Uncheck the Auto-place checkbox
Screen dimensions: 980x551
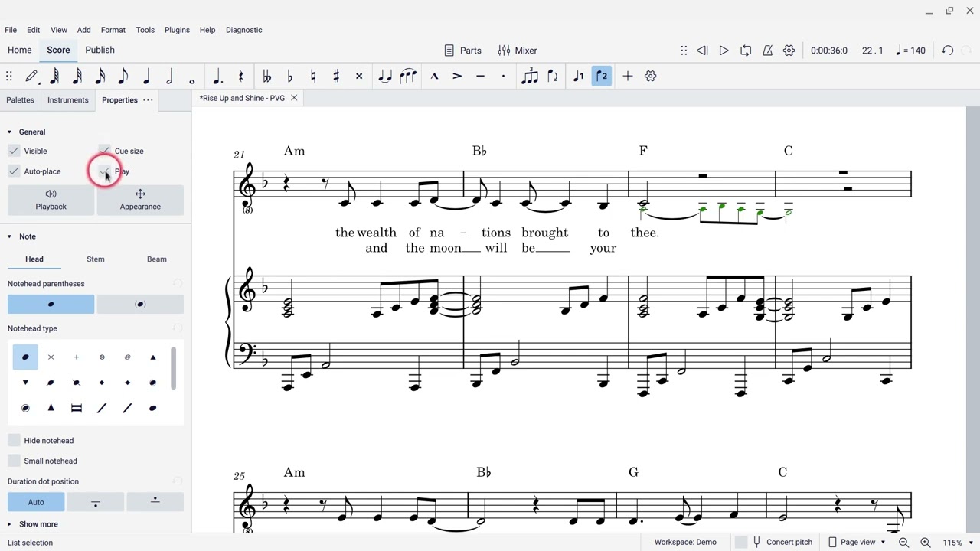point(14,171)
